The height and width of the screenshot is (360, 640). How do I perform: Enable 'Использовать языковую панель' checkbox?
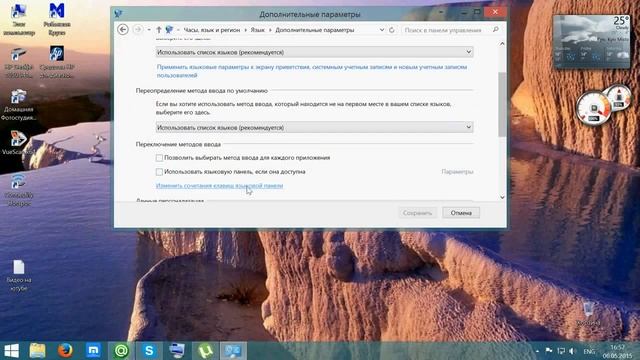[159, 172]
